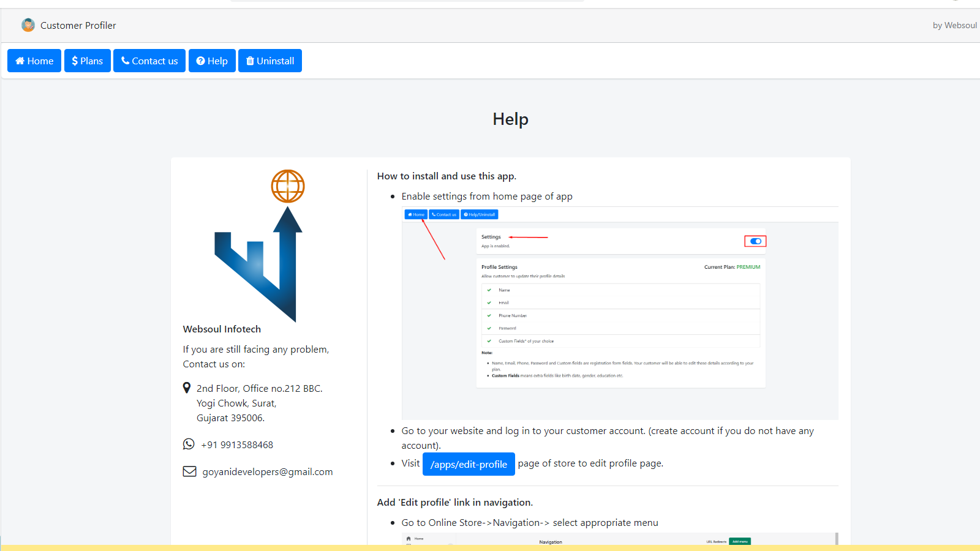Click the Customer Profiler app logo icon

(28, 25)
